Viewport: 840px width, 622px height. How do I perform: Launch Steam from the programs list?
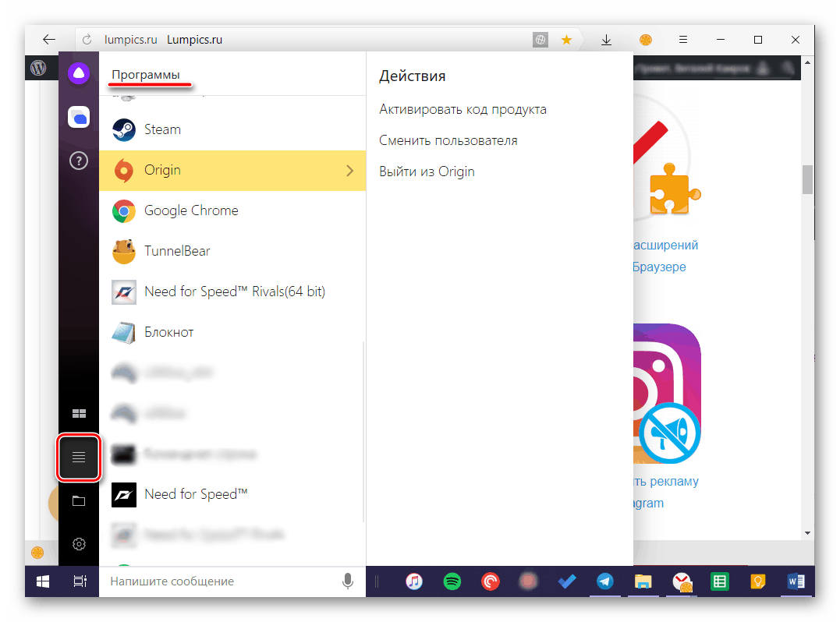click(232, 129)
